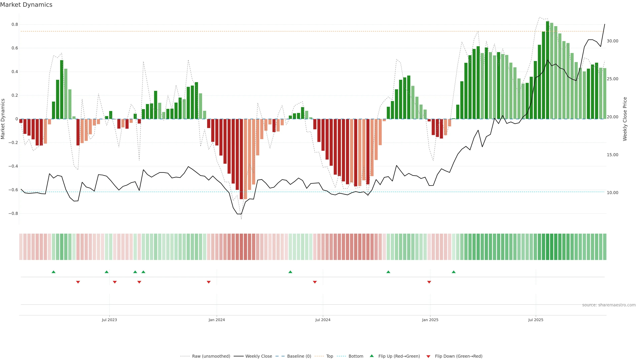Toggle the Weekly Close legend entry

258,356
